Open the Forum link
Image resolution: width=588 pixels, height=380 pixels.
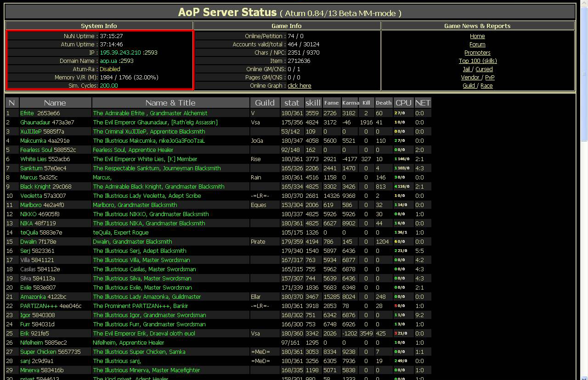[477, 45]
